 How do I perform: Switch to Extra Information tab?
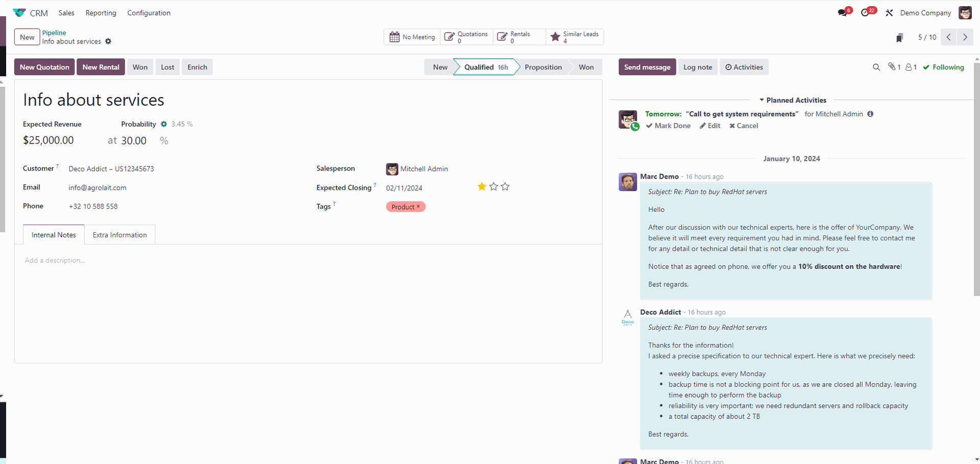120,235
